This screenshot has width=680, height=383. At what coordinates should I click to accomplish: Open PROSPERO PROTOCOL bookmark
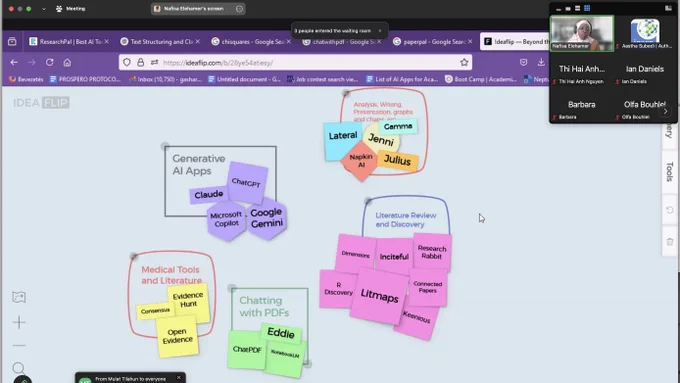[x=85, y=79]
